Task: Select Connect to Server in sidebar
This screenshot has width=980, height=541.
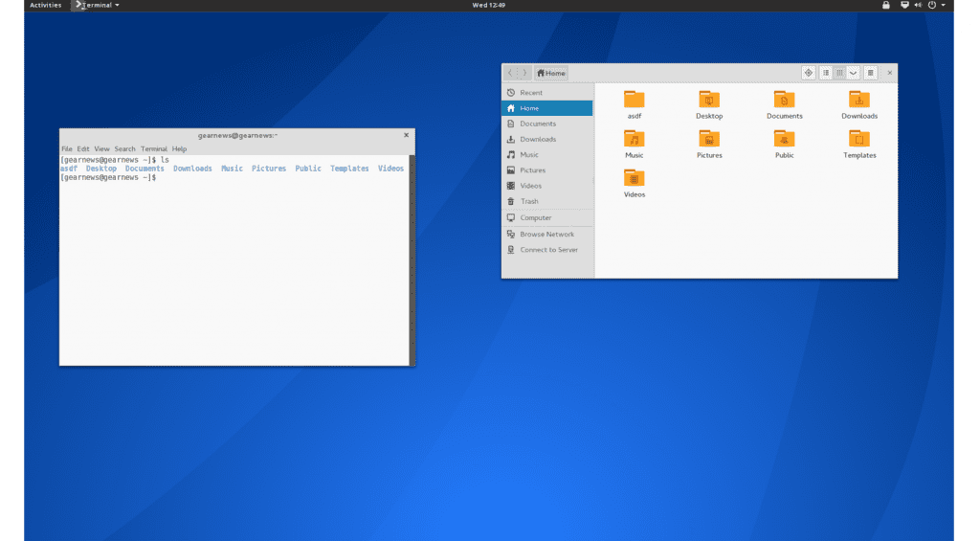Action: click(548, 250)
